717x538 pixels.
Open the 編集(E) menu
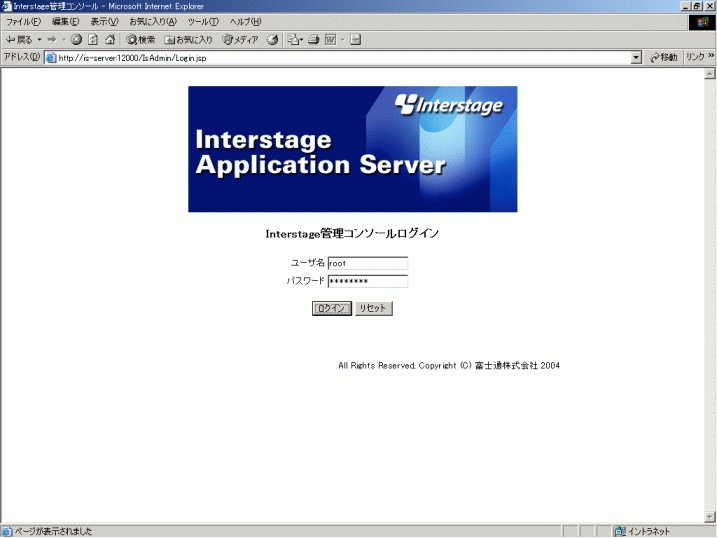(x=65, y=21)
